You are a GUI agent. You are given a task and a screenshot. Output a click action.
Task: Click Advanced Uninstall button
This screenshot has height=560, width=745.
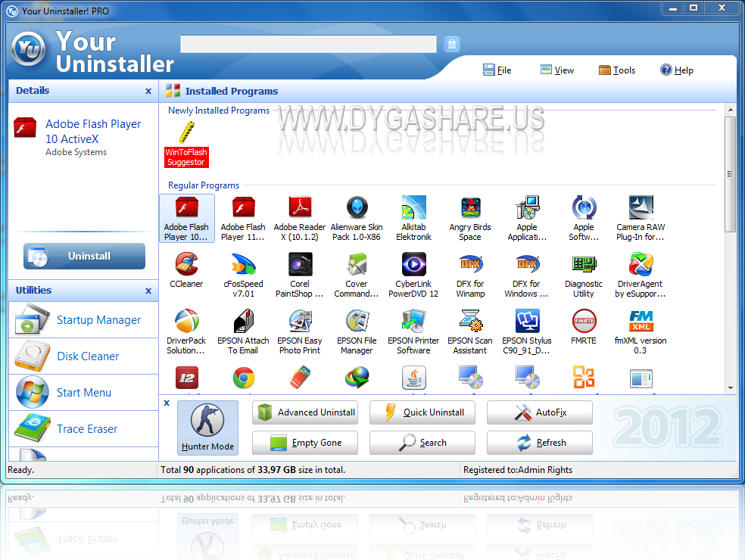tap(305, 412)
